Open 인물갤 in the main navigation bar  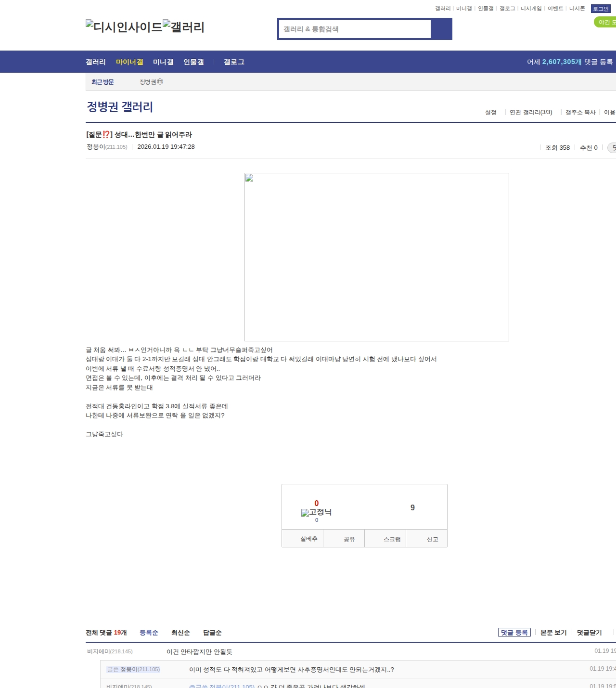(193, 62)
